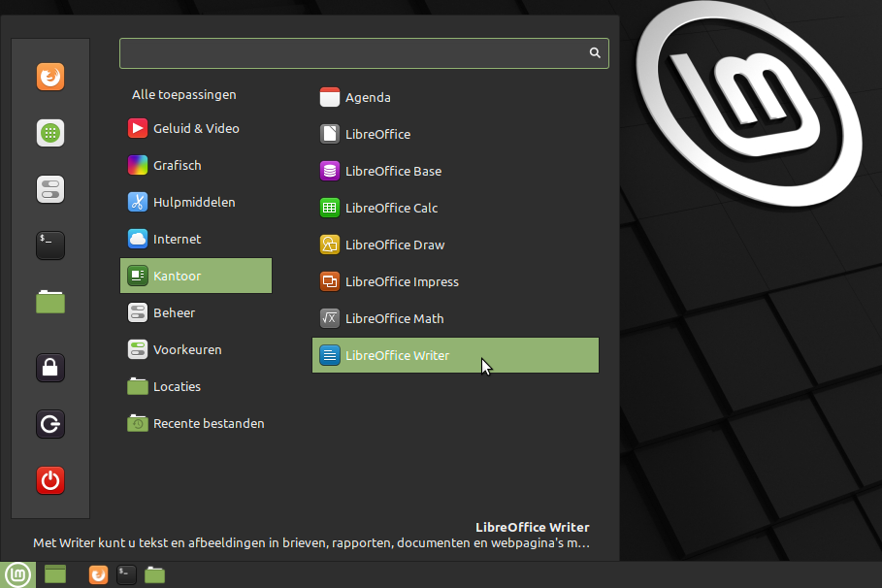Open the Agenda calendar application
This screenshot has width=882, height=588.
tap(368, 97)
